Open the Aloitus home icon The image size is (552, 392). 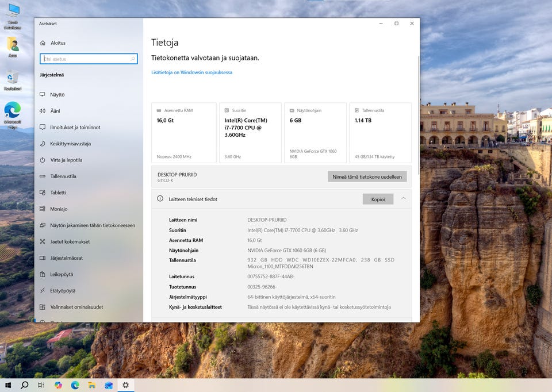pyautogui.click(x=43, y=43)
